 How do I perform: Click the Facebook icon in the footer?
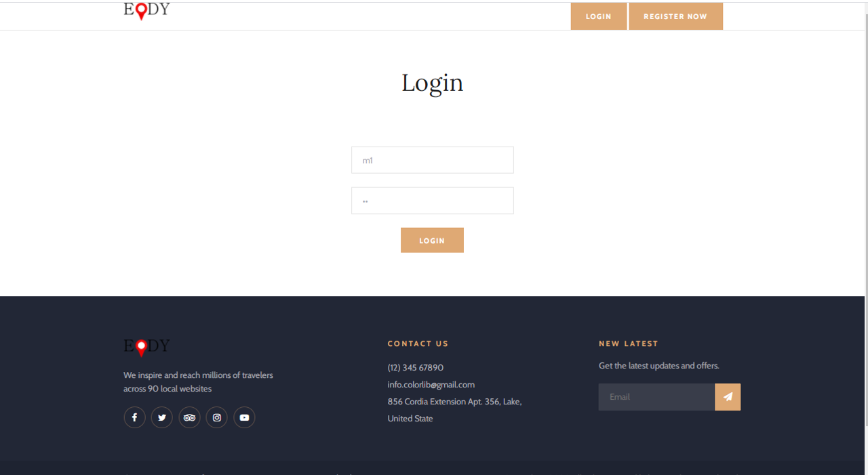click(x=134, y=417)
